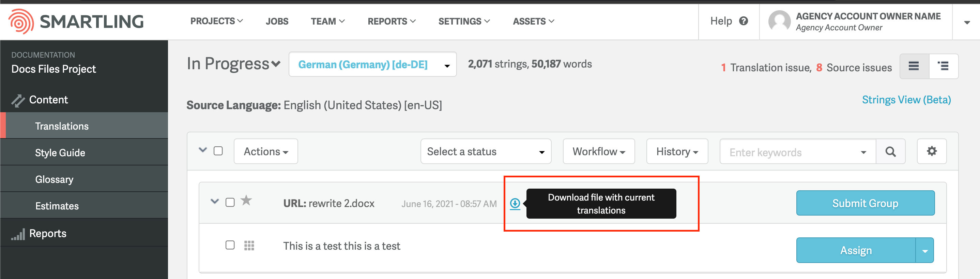
Task: Open the PROJECTS menu
Action: coord(216,21)
